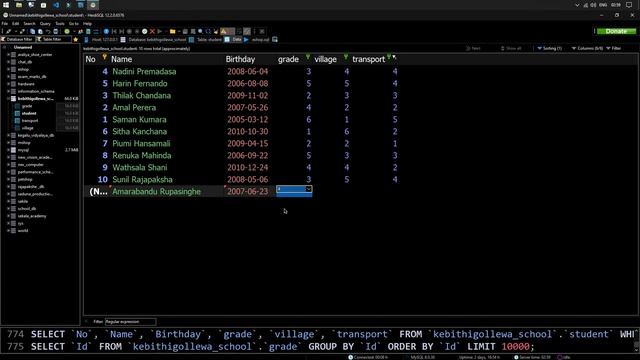Click the blue play icon on eshop.sql tab

click(x=247, y=40)
